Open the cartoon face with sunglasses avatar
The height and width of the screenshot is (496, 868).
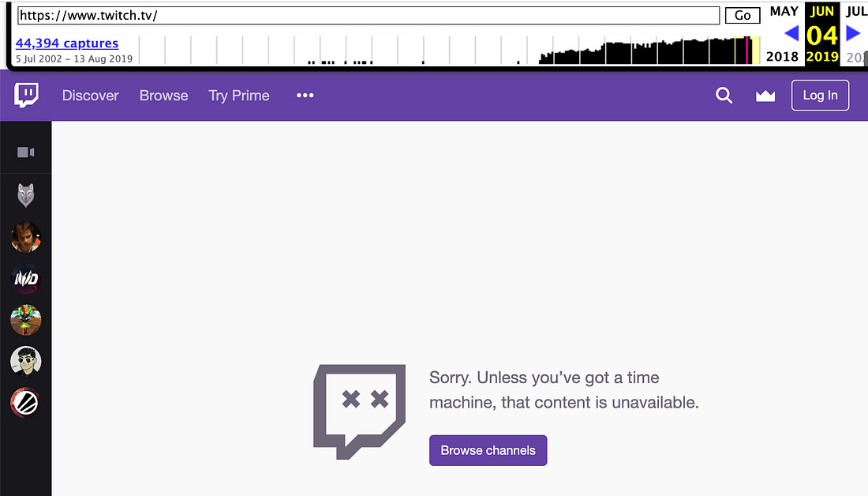[x=25, y=361]
